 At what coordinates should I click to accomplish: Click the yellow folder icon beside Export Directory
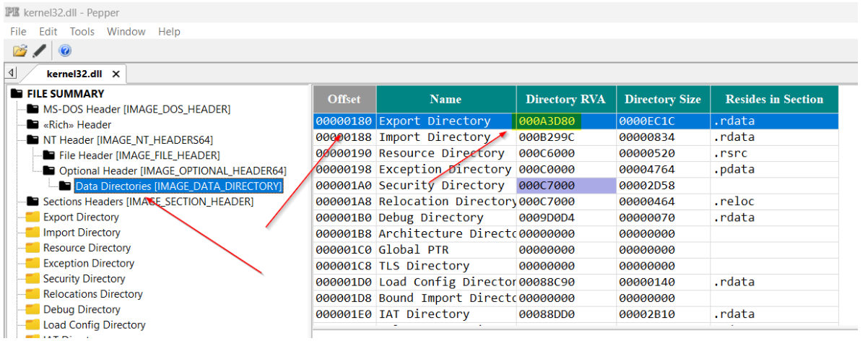(32, 217)
